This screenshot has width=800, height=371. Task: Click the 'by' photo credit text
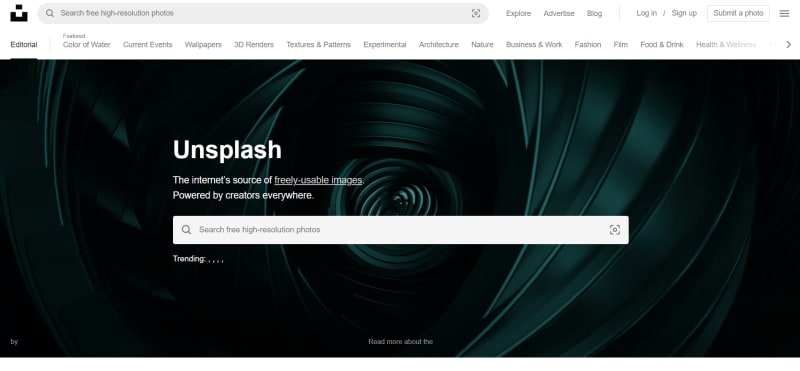pyautogui.click(x=14, y=341)
